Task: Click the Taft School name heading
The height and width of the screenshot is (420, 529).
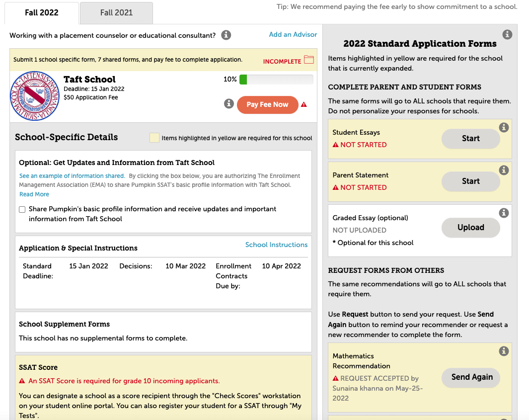Action: [x=89, y=80]
